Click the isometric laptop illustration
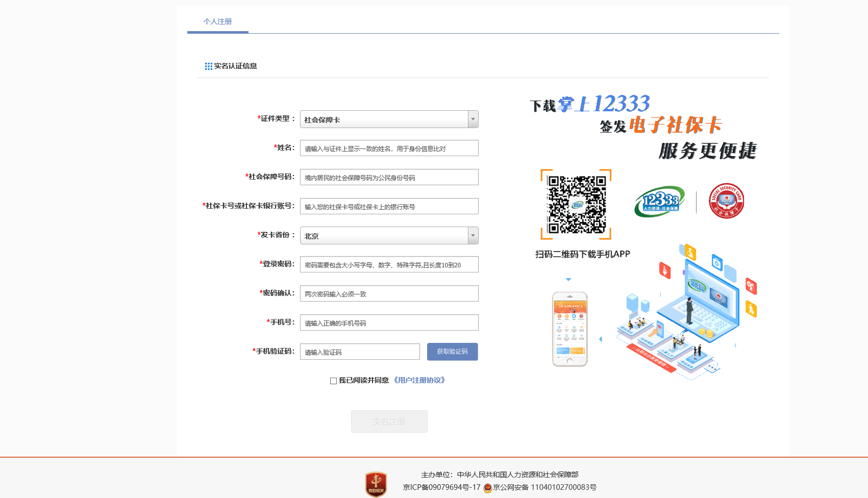 [x=699, y=301]
